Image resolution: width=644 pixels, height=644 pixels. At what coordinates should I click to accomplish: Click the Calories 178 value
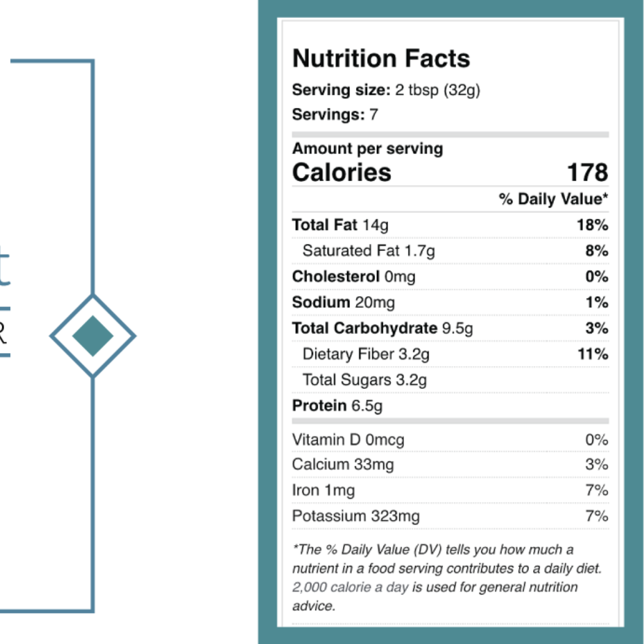[587, 172]
